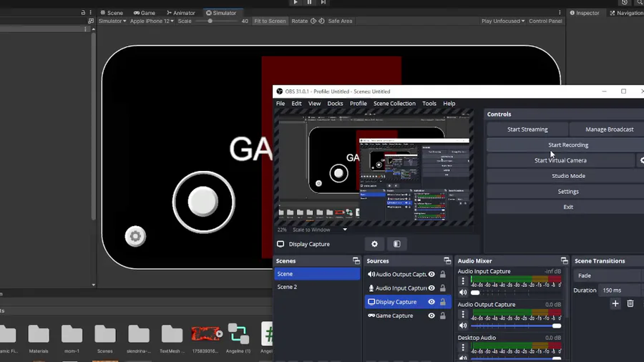Toggle visibility of Audio Input Capture source
This screenshot has width=644, height=362.
tap(431, 288)
